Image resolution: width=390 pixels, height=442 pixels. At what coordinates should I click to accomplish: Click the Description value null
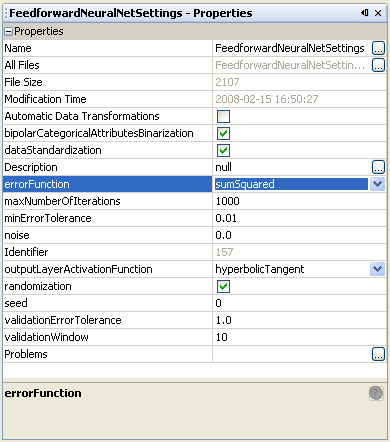223,167
